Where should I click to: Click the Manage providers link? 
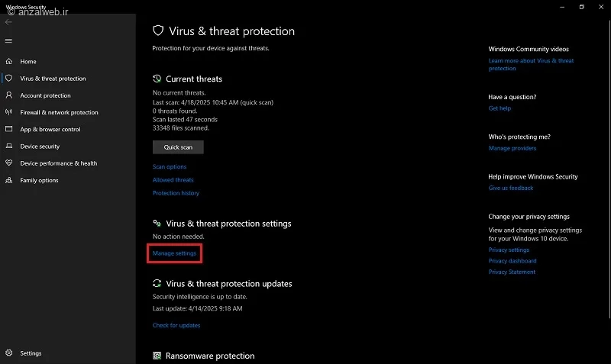click(512, 148)
